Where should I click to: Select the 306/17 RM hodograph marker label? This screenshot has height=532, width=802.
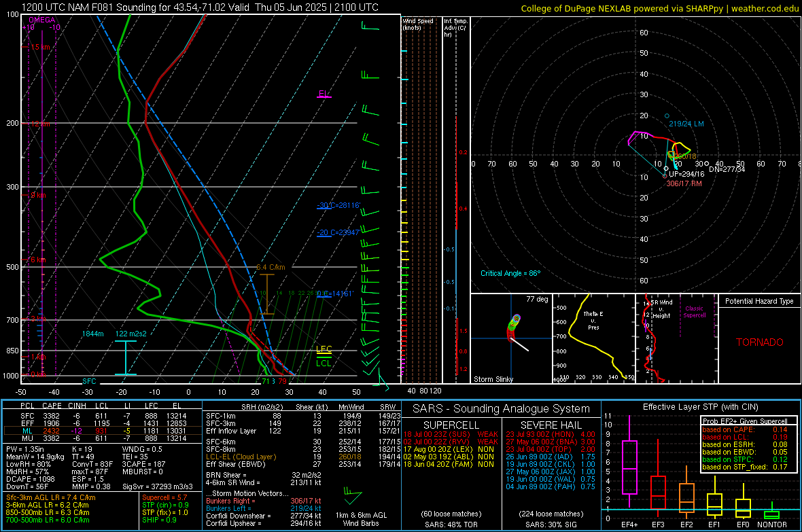point(684,183)
